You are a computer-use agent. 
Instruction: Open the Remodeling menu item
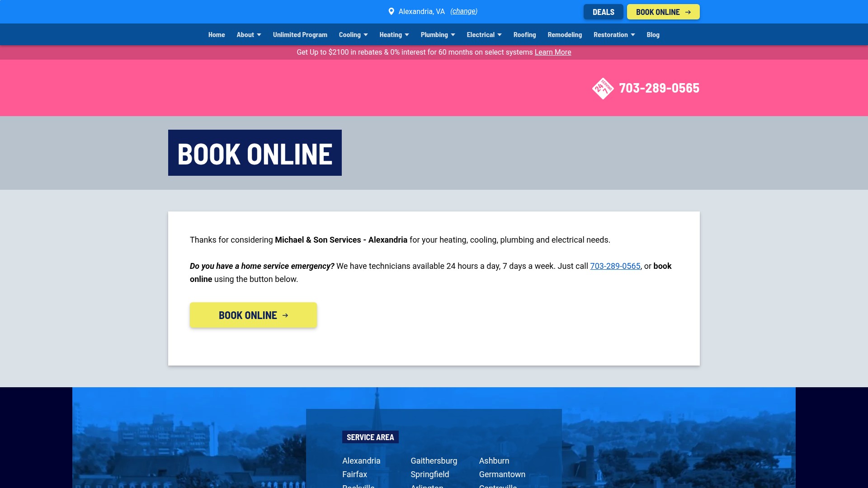click(x=565, y=35)
